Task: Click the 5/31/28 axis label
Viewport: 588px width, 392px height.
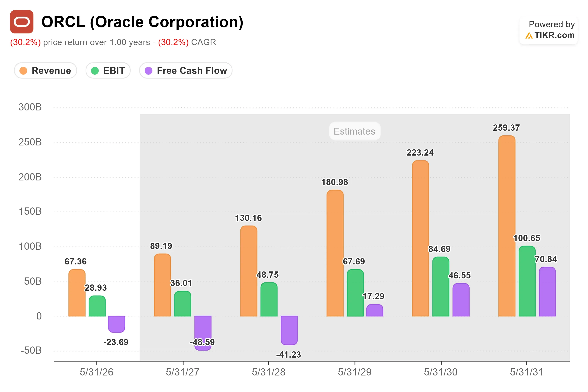Action: click(x=269, y=372)
